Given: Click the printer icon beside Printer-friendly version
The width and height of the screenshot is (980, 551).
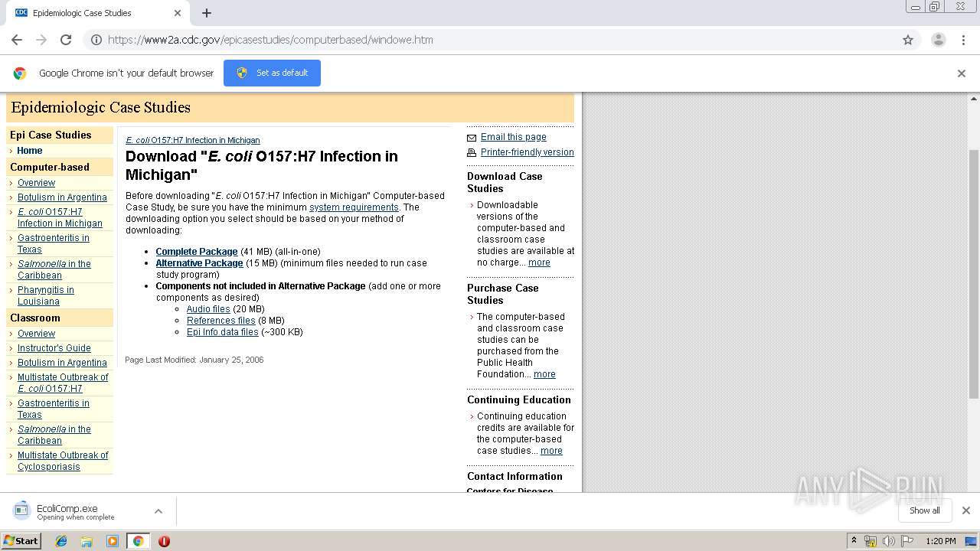Looking at the screenshot, I should point(472,153).
